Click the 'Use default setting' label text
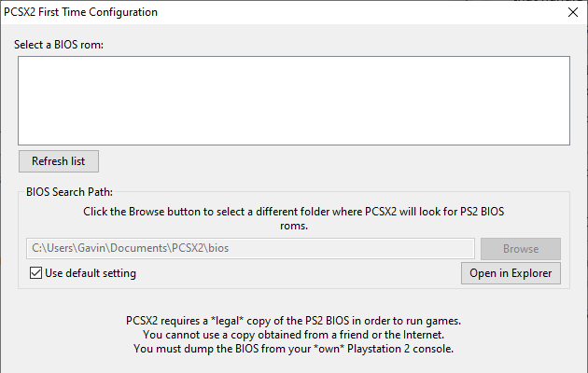 click(x=91, y=273)
